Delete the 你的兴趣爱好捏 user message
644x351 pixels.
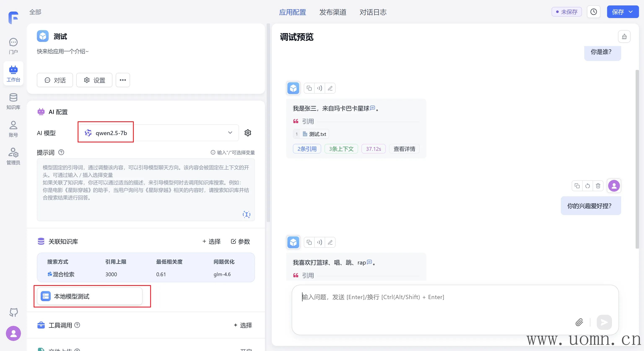click(598, 186)
